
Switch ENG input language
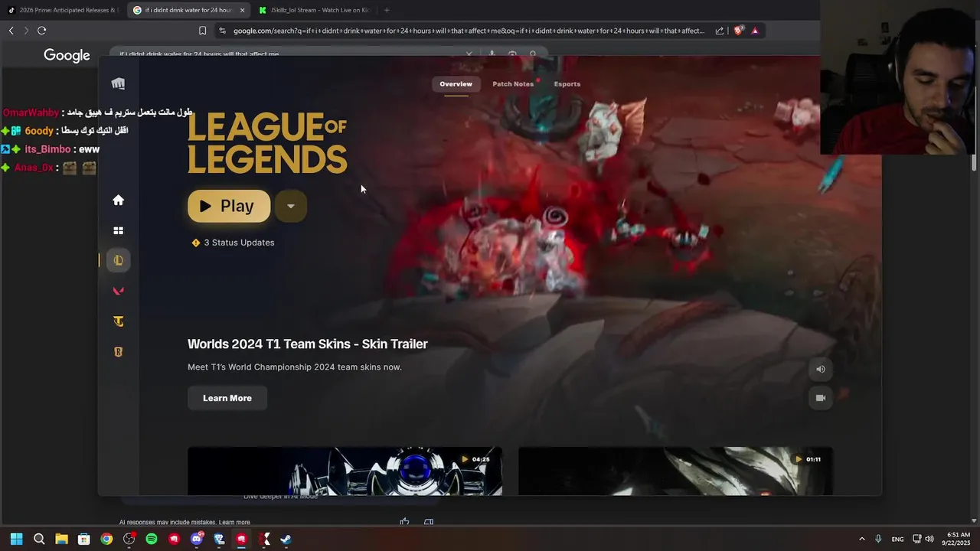coord(897,539)
